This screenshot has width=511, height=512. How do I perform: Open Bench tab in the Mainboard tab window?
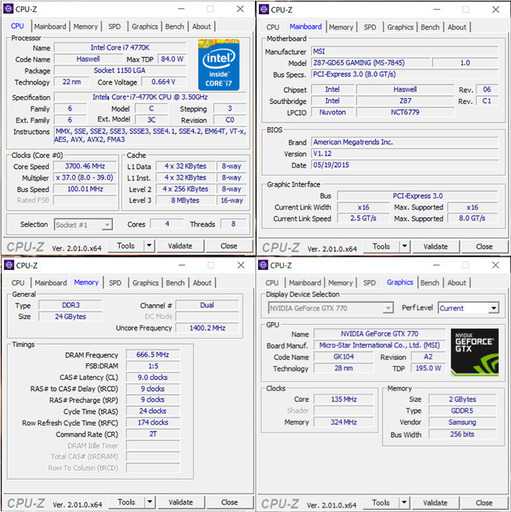[x=430, y=27]
